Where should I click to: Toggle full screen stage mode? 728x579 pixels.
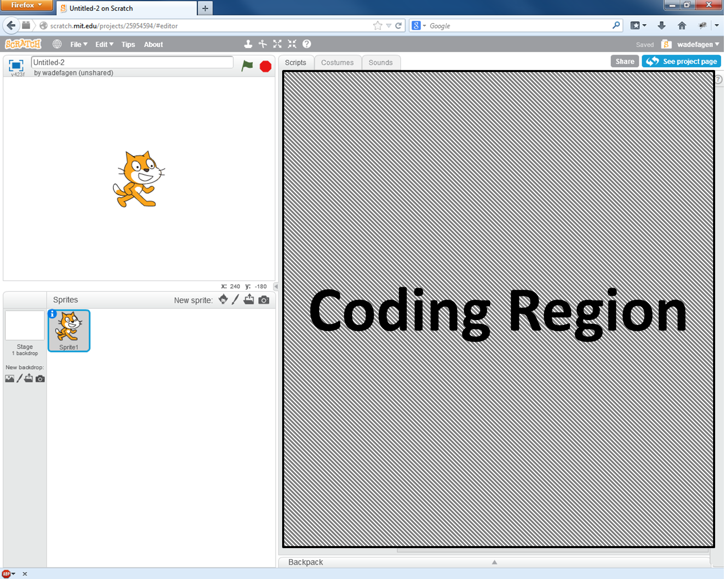16,65
